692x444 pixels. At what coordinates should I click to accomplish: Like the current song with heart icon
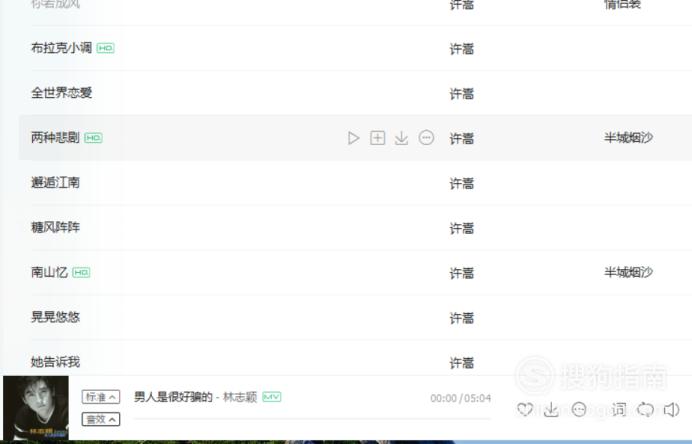pos(525,410)
